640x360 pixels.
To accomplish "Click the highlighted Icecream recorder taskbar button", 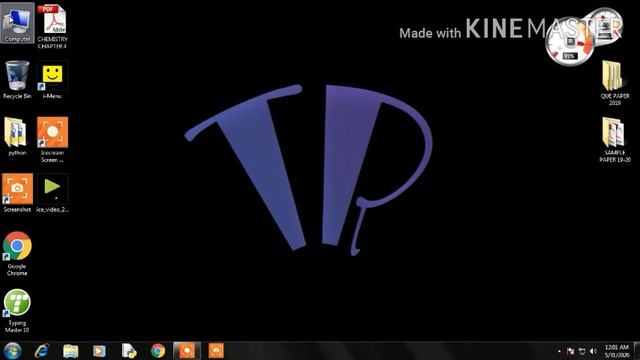I will (x=187, y=351).
